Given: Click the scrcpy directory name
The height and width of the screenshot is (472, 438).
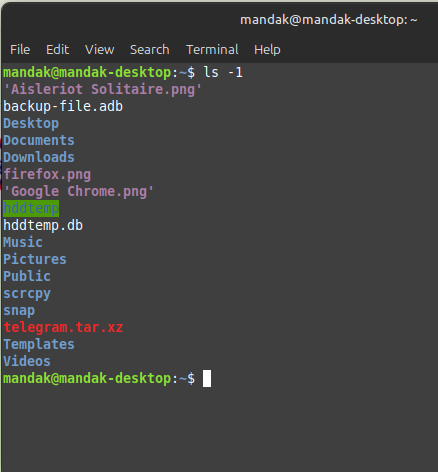Looking at the screenshot, I should click(x=27, y=294).
